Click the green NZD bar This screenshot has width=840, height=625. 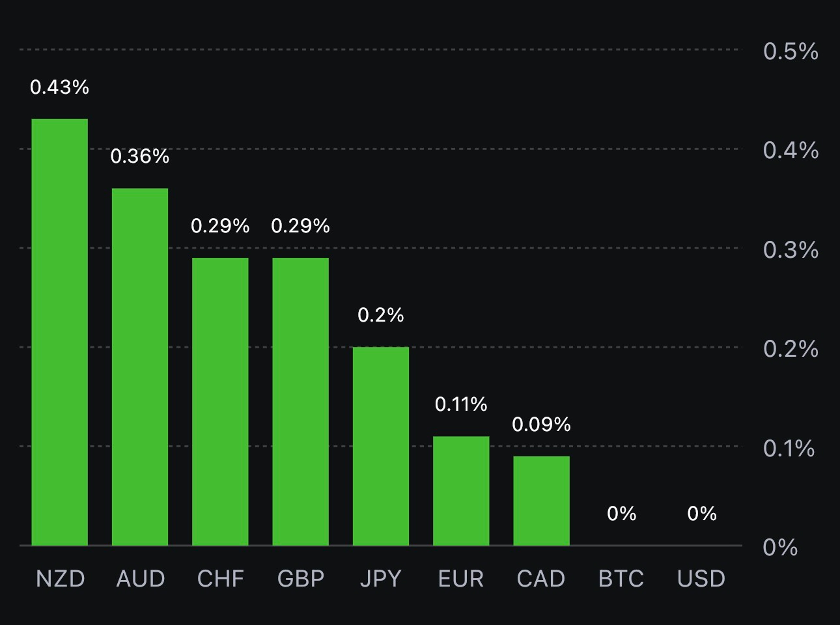[60, 332]
